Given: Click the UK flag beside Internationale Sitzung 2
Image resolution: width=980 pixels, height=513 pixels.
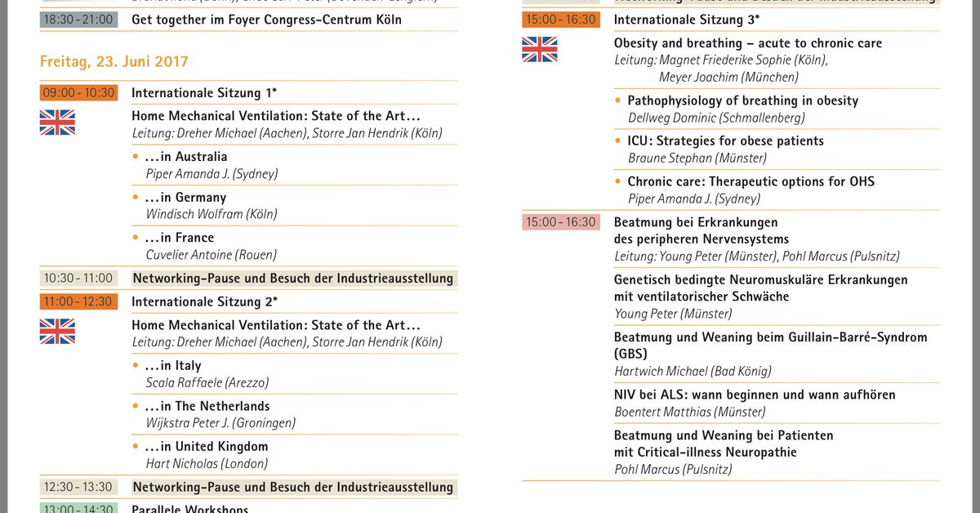Looking at the screenshot, I should [x=57, y=331].
